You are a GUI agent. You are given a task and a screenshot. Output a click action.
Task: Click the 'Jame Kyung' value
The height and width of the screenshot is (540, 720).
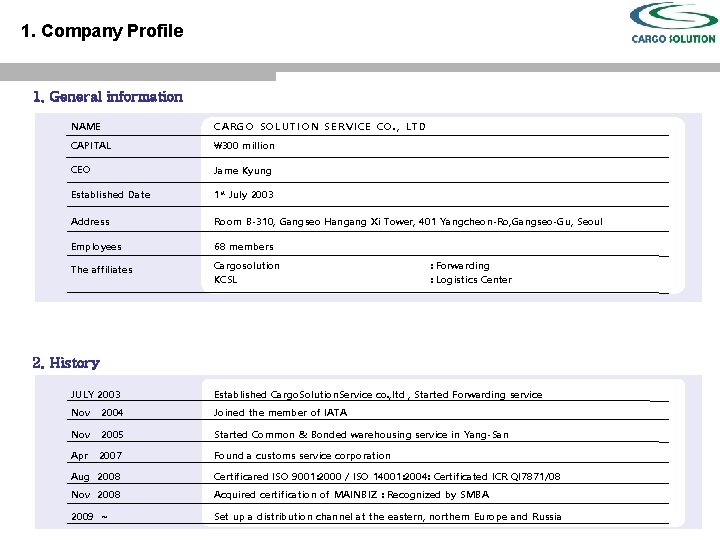click(242, 171)
